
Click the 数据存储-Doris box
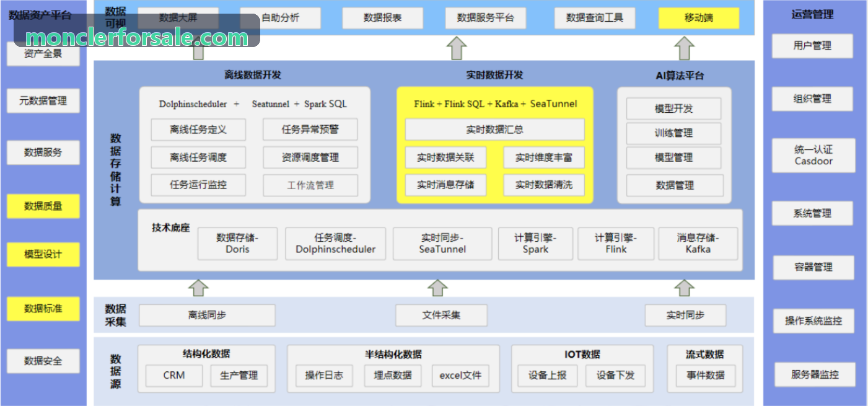pos(237,244)
